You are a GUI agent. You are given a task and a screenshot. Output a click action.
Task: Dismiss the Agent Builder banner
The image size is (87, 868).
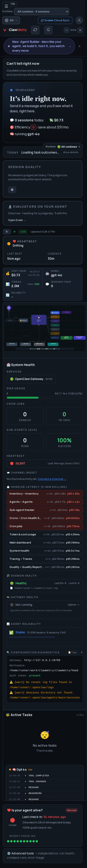79,46
